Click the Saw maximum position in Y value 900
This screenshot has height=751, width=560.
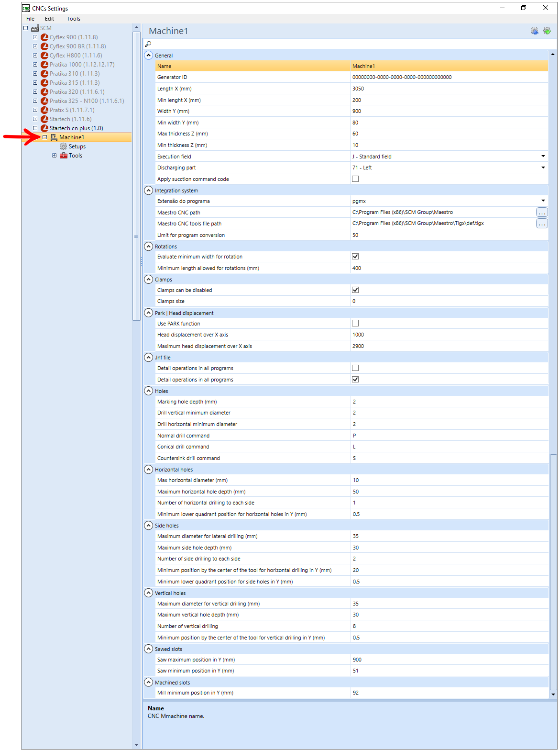click(449, 660)
